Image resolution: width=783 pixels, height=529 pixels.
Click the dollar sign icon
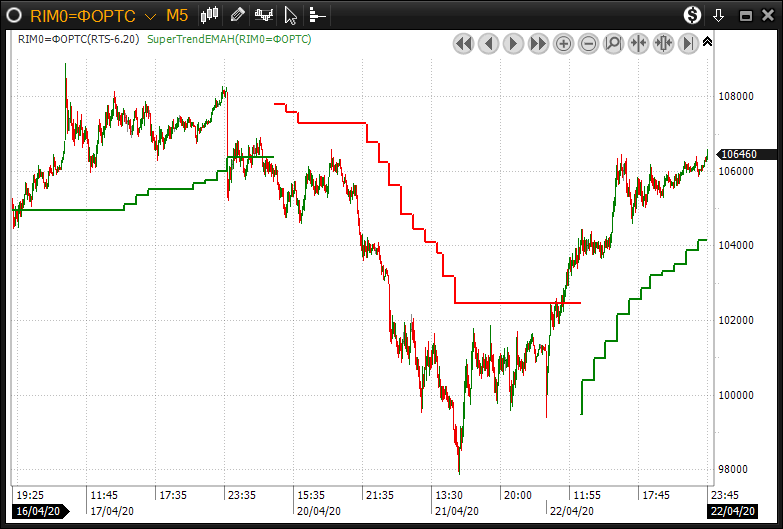[692, 15]
